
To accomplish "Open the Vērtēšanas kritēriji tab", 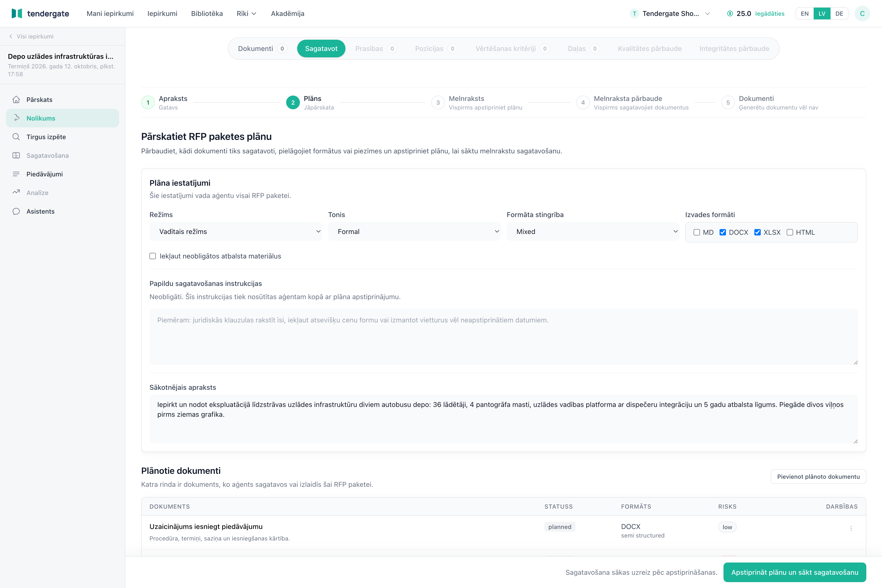I will (512, 48).
